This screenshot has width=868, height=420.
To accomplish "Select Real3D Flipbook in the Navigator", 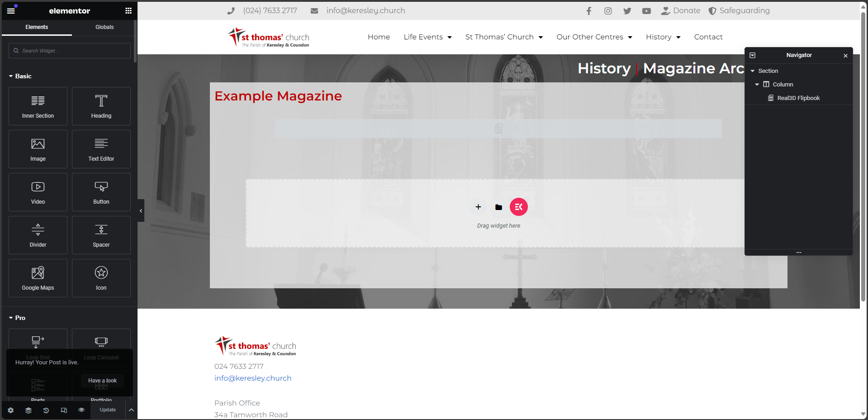I will tap(798, 98).
